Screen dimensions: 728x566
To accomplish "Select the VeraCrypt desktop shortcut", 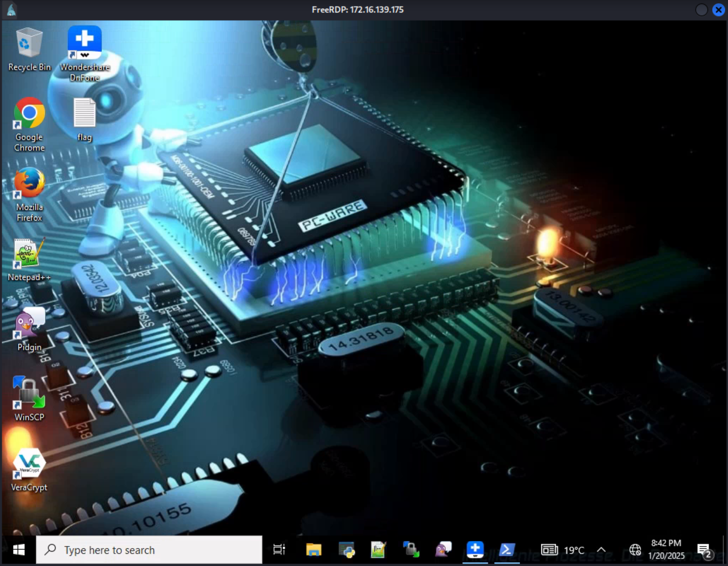I will tap(29, 469).
